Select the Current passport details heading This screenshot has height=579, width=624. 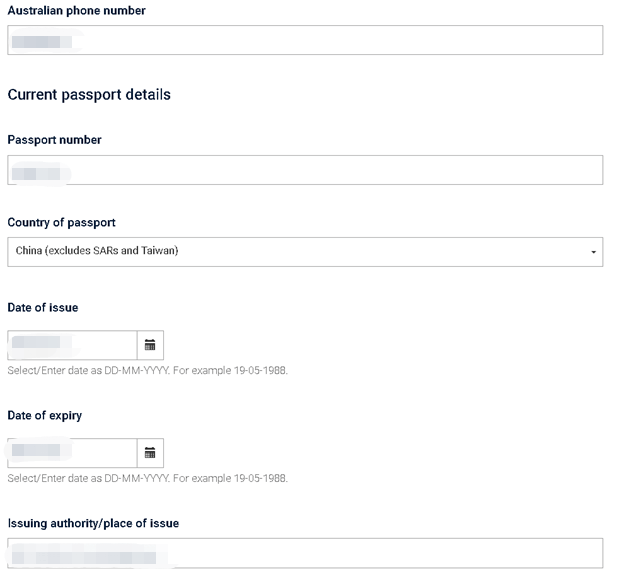point(89,95)
